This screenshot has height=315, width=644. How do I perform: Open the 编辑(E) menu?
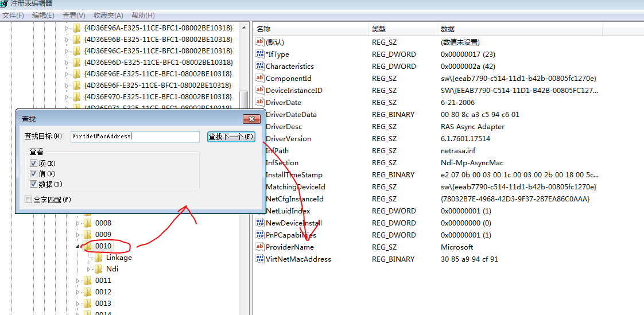[x=43, y=15]
